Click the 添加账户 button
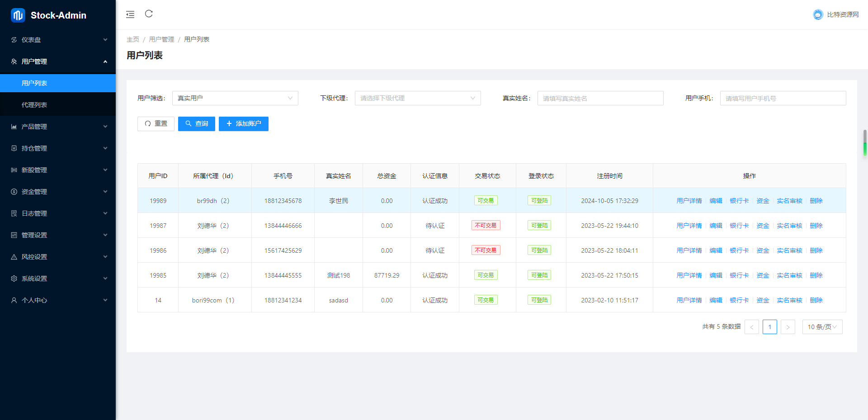 click(243, 123)
